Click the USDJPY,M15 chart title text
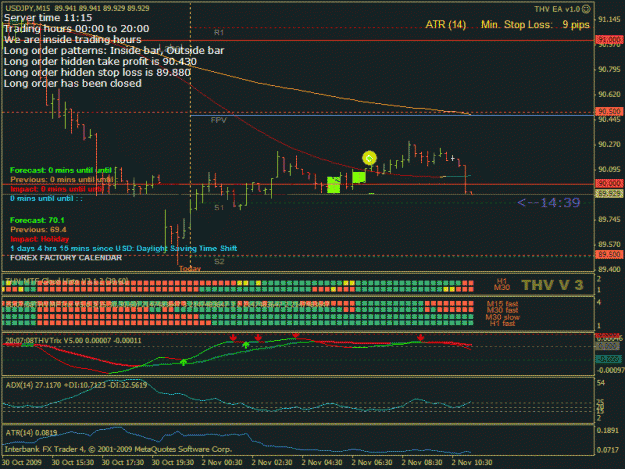 pos(28,8)
